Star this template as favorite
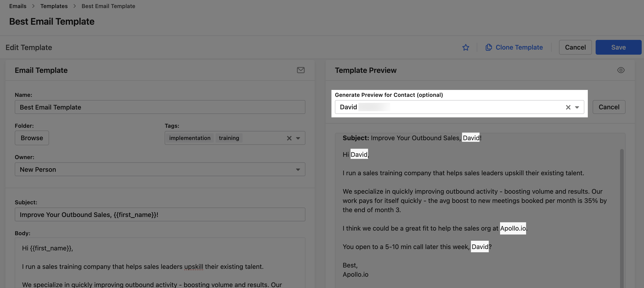644x288 pixels. tap(465, 47)
